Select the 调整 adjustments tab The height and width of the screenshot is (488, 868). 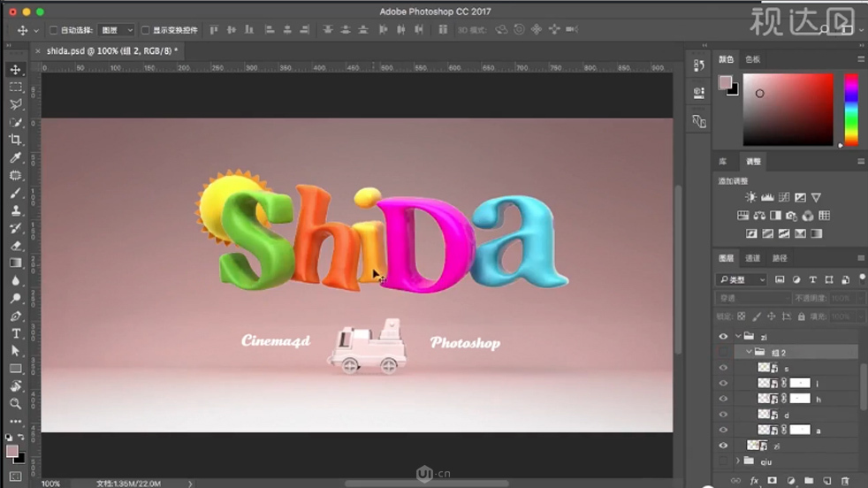coord(753,162)
